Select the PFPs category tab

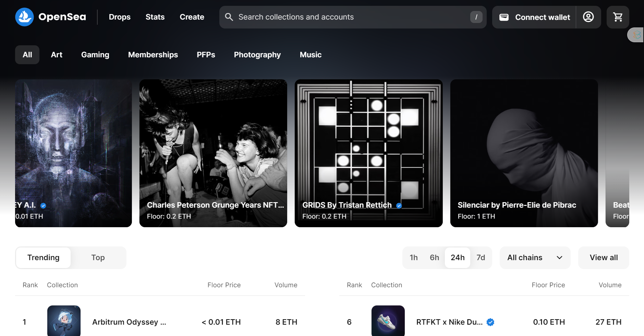coord(206,55)
